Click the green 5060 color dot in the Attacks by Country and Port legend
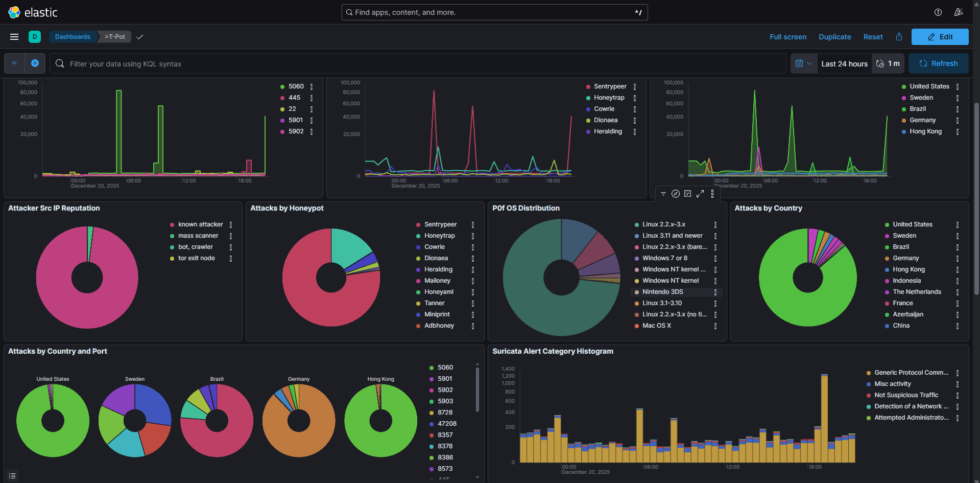980x483 pixels. click(x=432, y=368)
